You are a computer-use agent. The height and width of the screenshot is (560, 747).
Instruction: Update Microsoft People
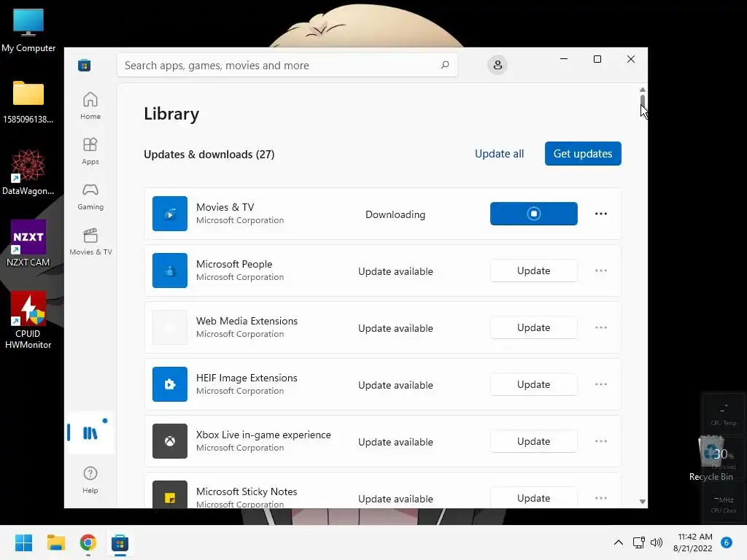pyautogui.click(x=533, y=271)
